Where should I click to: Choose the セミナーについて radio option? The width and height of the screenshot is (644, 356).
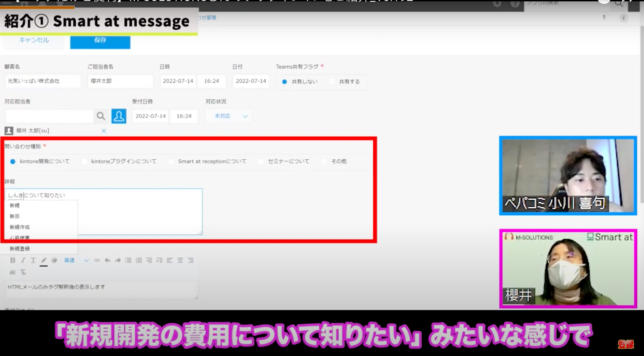coord(261,161)
